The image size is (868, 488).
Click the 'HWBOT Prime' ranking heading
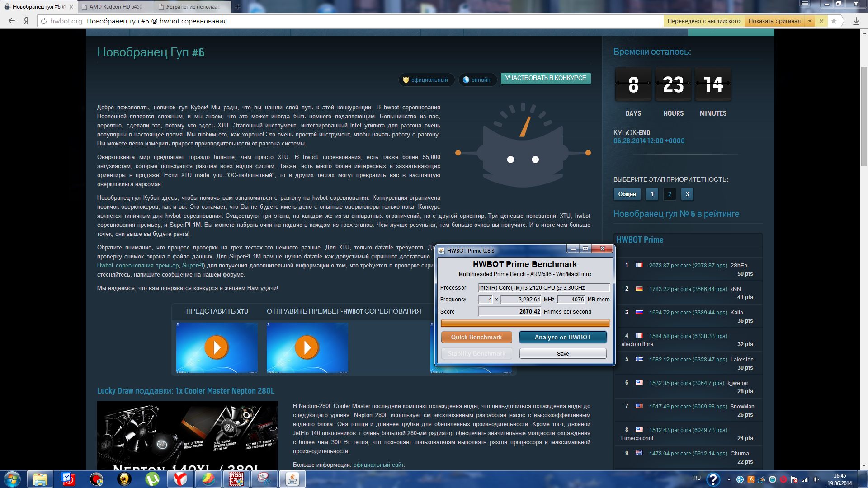click(640, 240)
